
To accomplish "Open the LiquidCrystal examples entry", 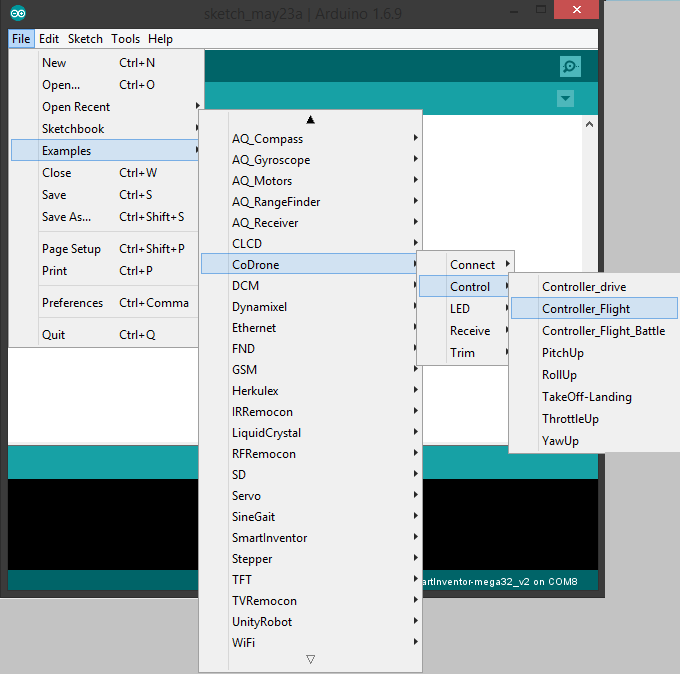I will click(310, 433).
